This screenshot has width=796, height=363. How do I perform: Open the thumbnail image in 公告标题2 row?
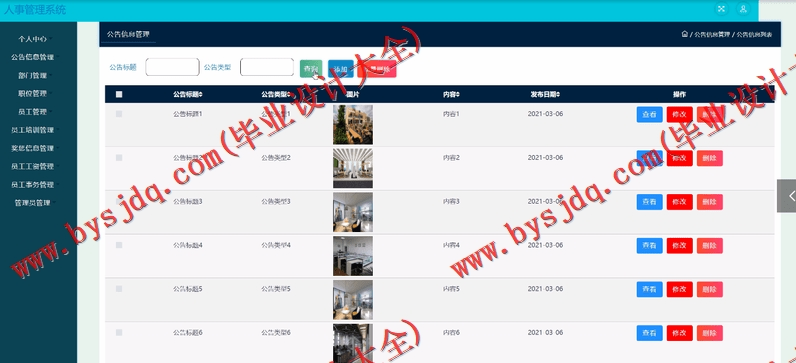(353, 169)
